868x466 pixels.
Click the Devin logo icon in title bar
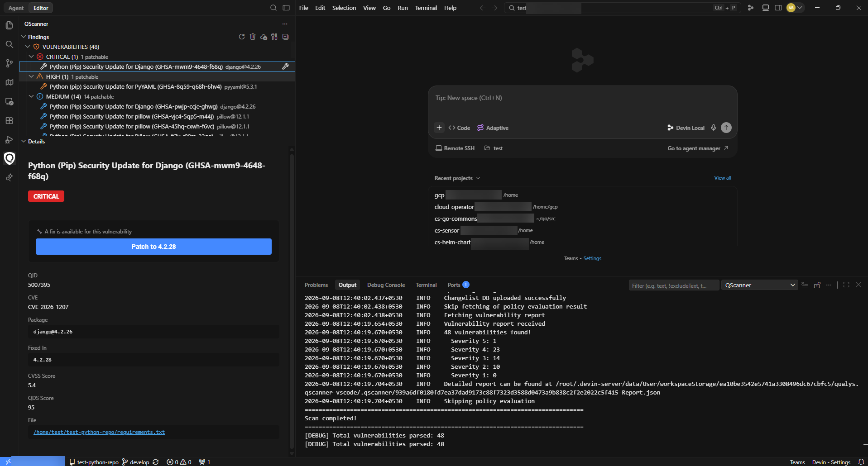pos(751,8)
